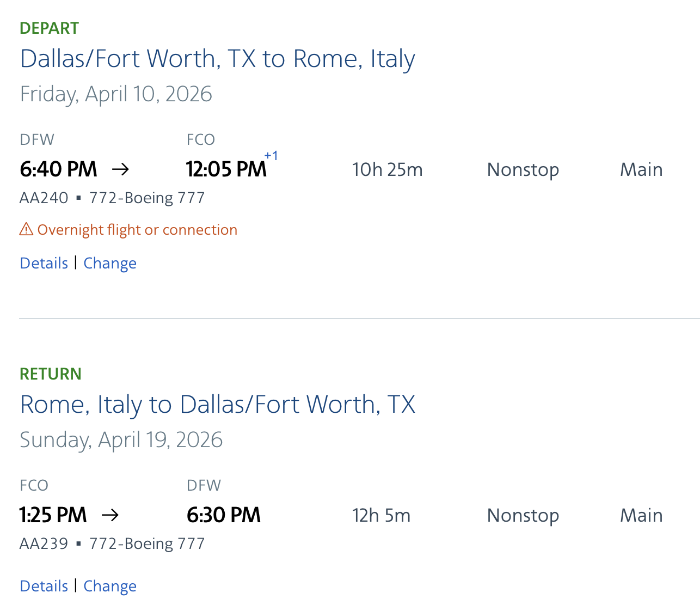
Task: Click the green RETURN section label
Action: pos(51,374)
